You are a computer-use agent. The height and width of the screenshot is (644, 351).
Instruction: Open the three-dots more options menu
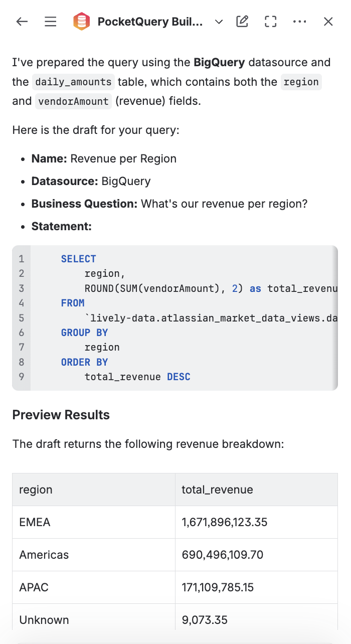pyautogui.click(x=299, y=22)
